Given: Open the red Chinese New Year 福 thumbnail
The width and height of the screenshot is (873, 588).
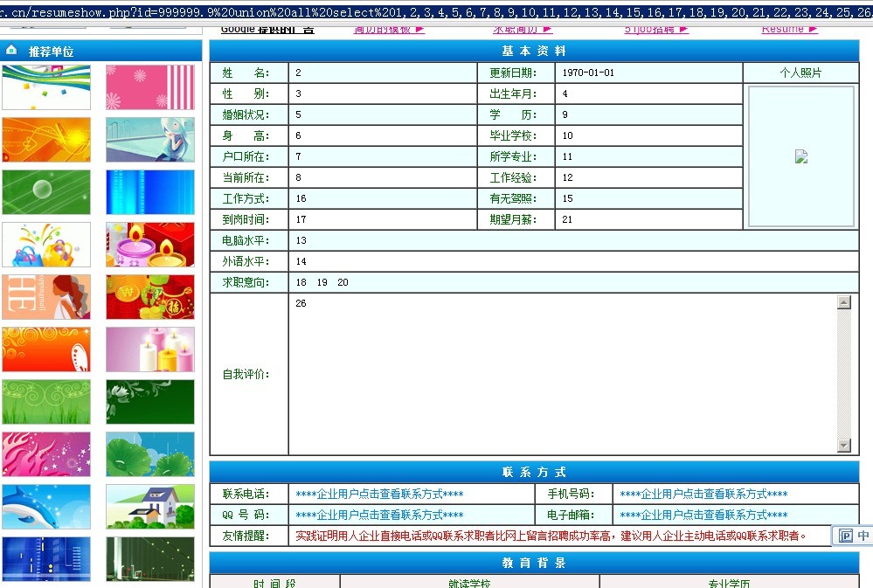Looking at the screenshot, I should [150, 297].
